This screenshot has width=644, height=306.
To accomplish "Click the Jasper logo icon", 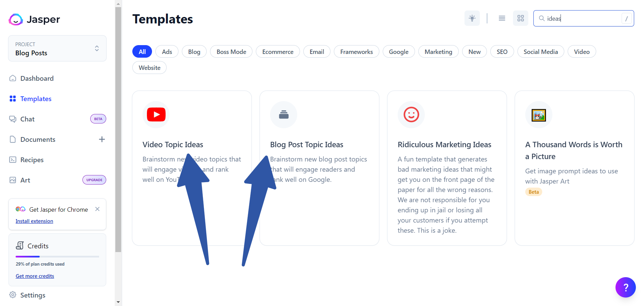I will coord(16,19).
